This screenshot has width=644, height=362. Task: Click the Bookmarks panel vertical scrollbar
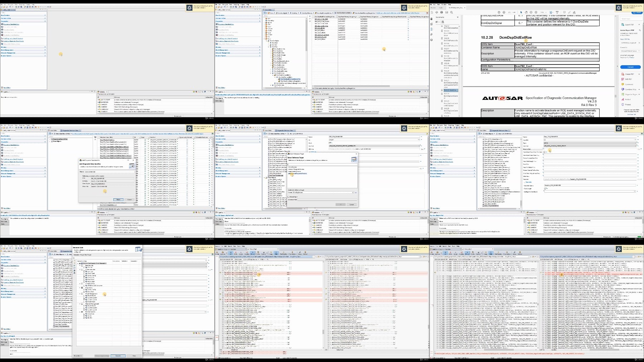click(x=459, y=72)
